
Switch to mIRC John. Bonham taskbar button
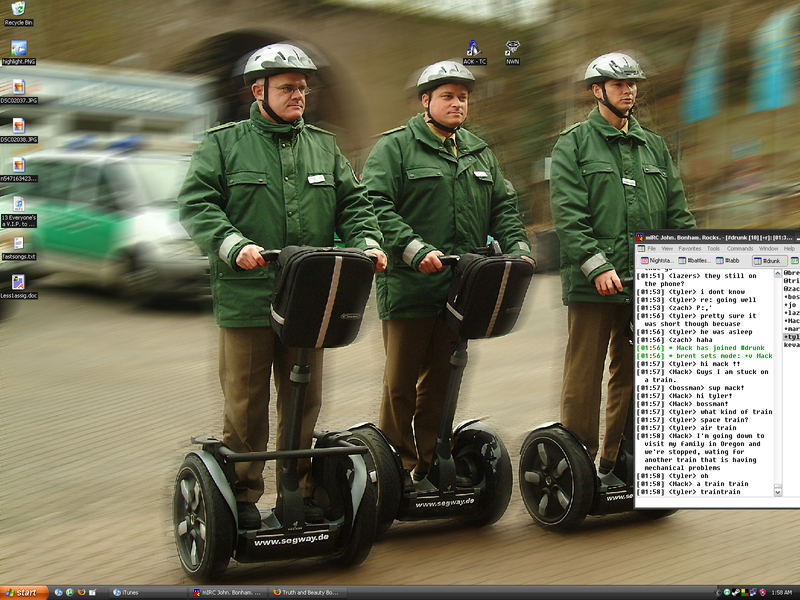coord(228,592)
